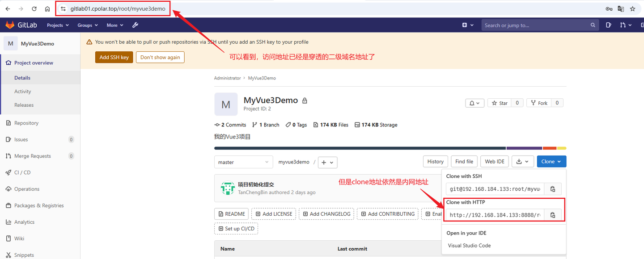Viewport: 644px width, 259px height.
Task: Copy the HTTP clone URL via clipboard icon
Action: (553, 214)
